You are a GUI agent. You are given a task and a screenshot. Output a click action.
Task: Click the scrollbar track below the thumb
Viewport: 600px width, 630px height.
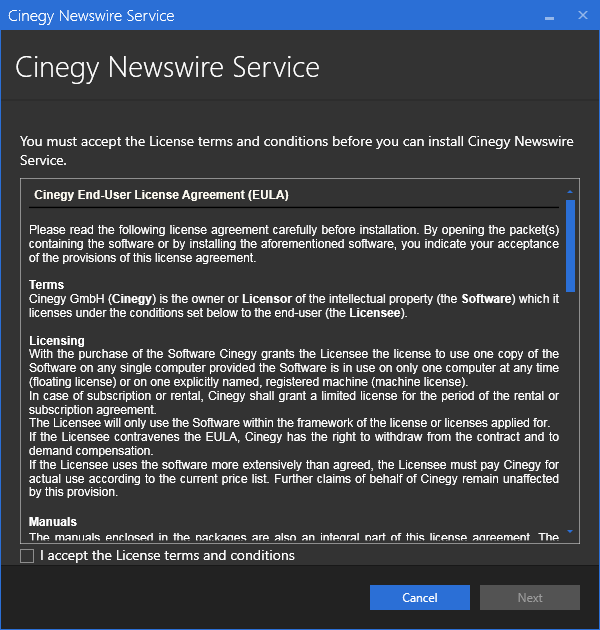pyautogui.click(x=570, y=408)
